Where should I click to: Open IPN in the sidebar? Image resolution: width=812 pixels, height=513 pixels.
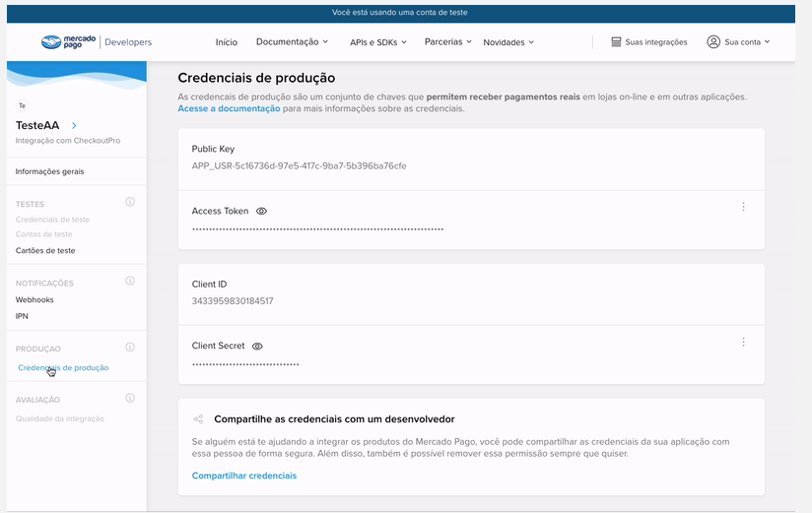tap(22, 316)
